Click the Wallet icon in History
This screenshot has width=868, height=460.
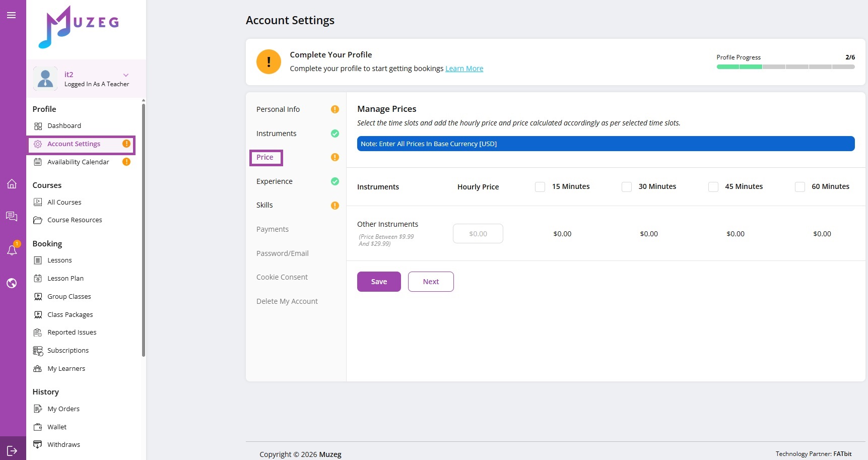point(38,427)
